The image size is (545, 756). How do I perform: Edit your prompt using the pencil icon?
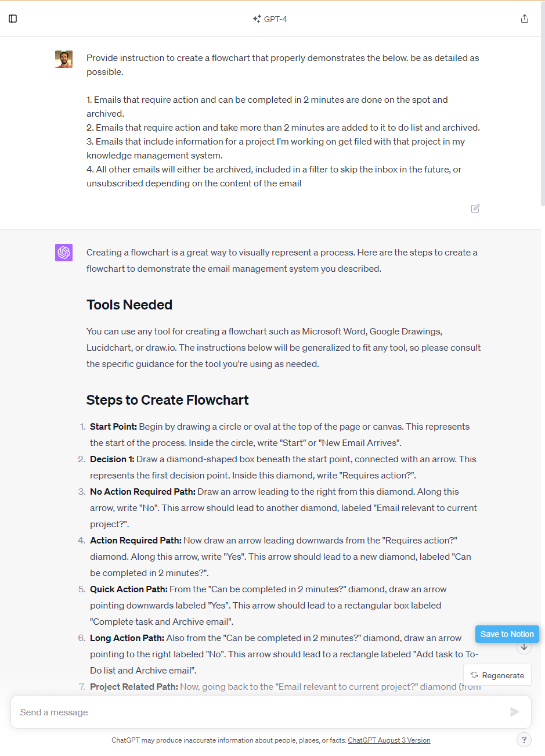tap(475, 208)
